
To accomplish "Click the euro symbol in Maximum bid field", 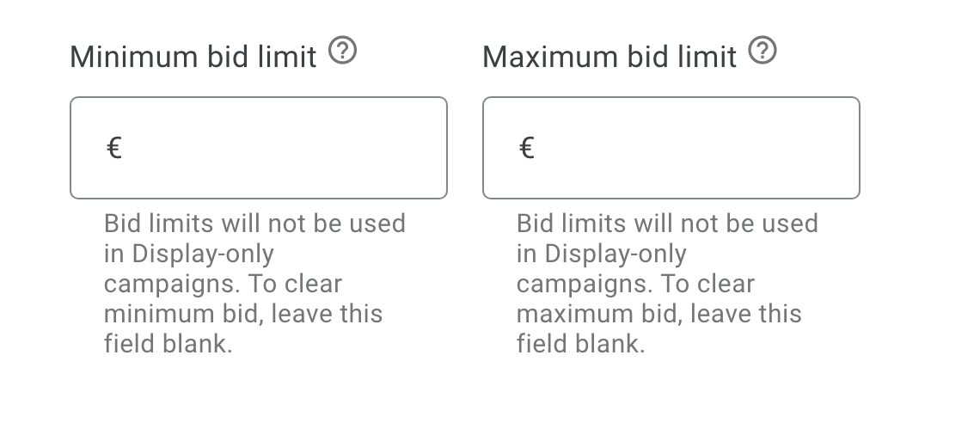I will point(527,148).
